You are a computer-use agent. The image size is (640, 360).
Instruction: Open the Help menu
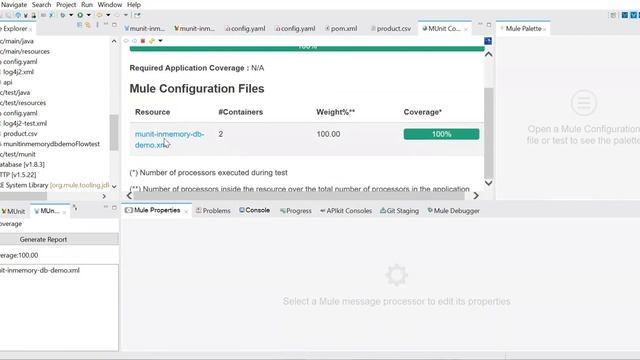(x=134, y=5)
